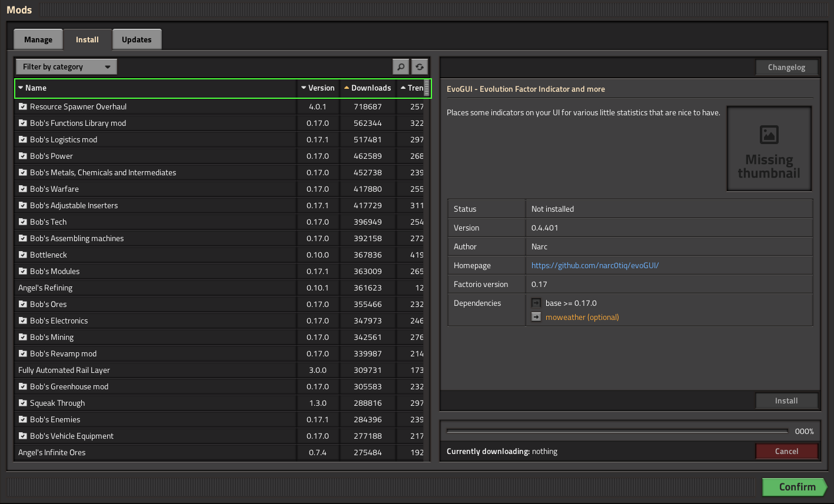Click installed icon beside Bob's Assembling machines
The image size is (834, 504).
23,238
